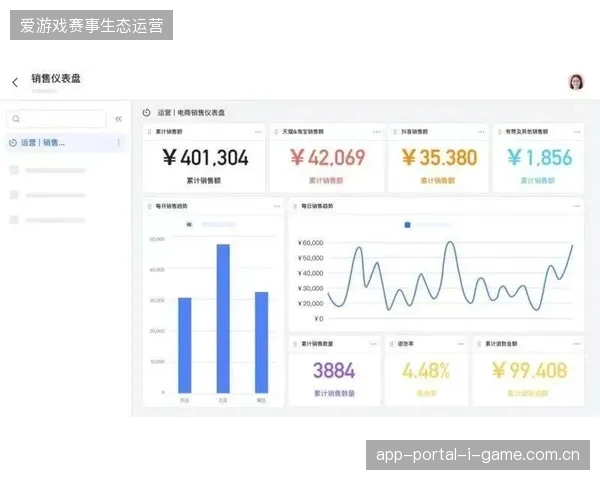Click the drag handle of 每日销售趋势 chart
The width and height of the screenshot is (600, 480).
tap(295, 206)
